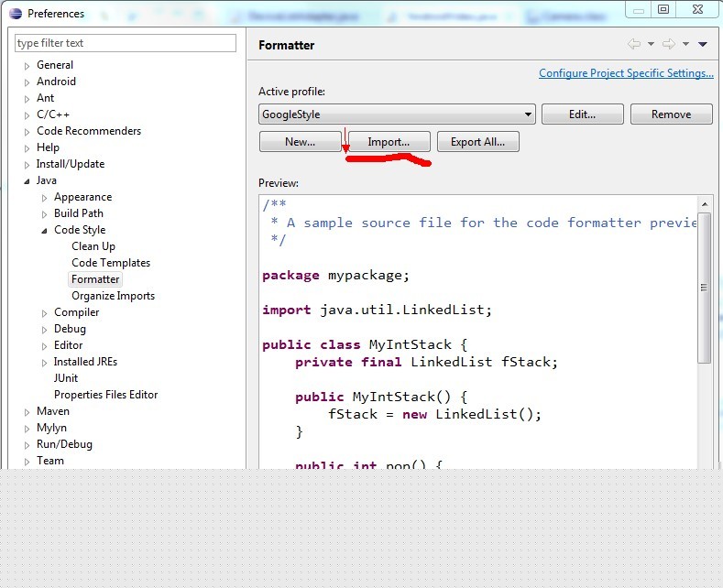The width and height of the screenshot is (723, 588).
Task: Expand the Installed JREs node
Action: 44,363
